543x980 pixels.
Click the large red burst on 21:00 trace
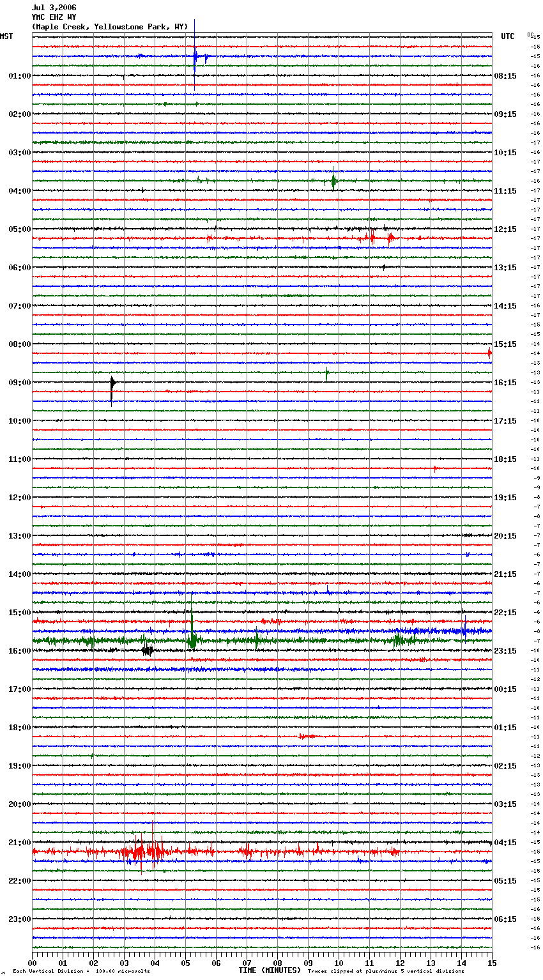(x=147, y=850)
